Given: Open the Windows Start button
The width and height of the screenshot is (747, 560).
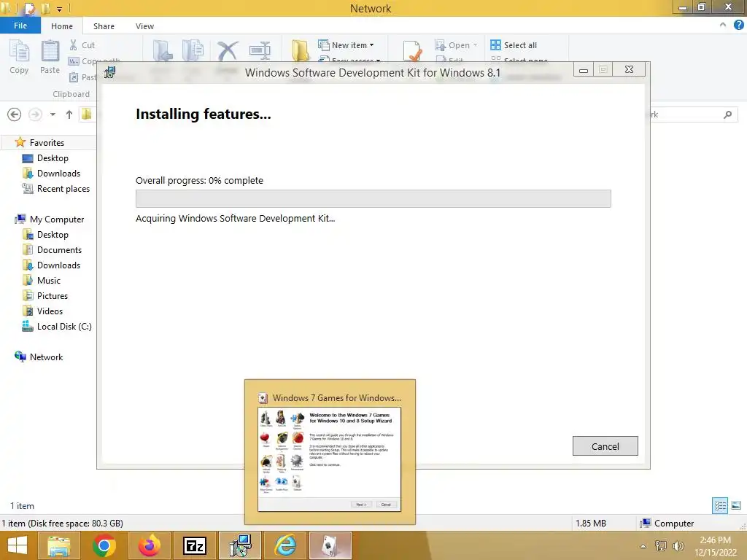Looking at the screenshot, I should [18, 545].
